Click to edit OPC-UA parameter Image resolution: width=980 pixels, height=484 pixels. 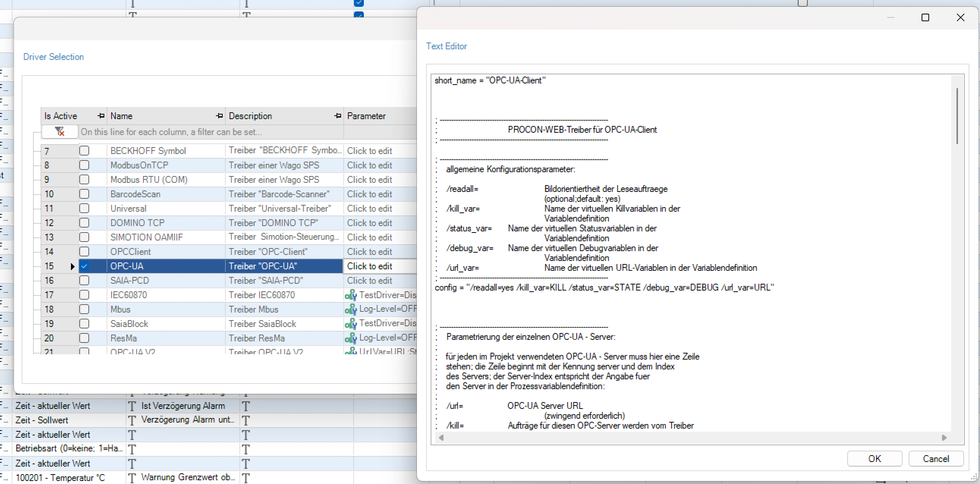pyautogui.click(x=381, y=267)
